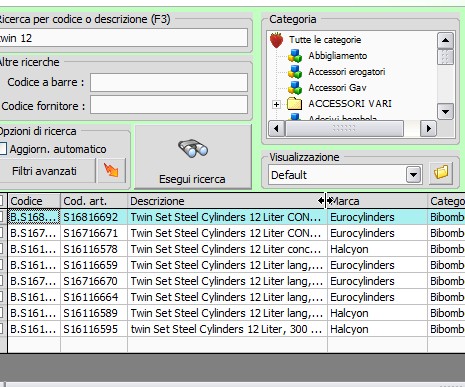Click the category vertical scrollbar thumb
The height and width of the screenshot is (387, 465).
point(445,57)
